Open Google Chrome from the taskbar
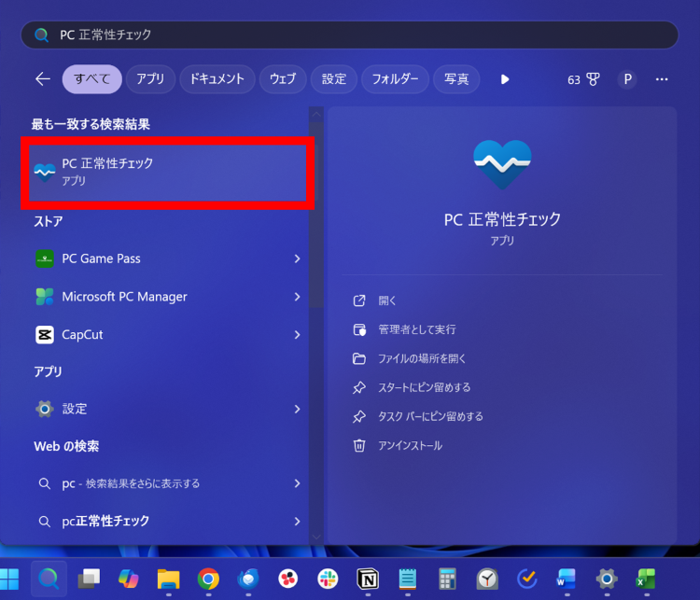This screenshot has height=600, width=700. pos(208,579)
